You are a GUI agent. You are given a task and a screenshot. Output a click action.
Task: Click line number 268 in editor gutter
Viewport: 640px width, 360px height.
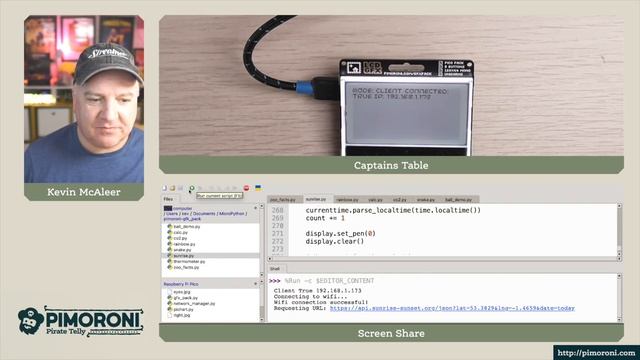coord(278,210)
